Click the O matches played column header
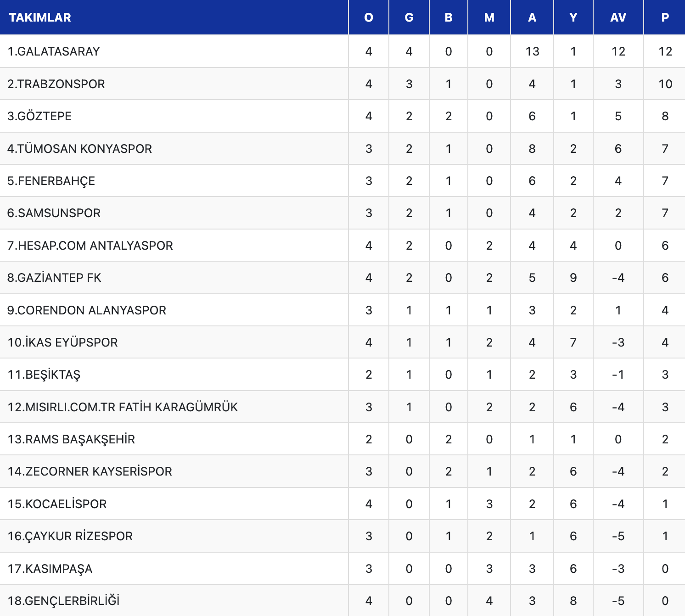Viewport: 685px width, 616px height. pos(369,17)
